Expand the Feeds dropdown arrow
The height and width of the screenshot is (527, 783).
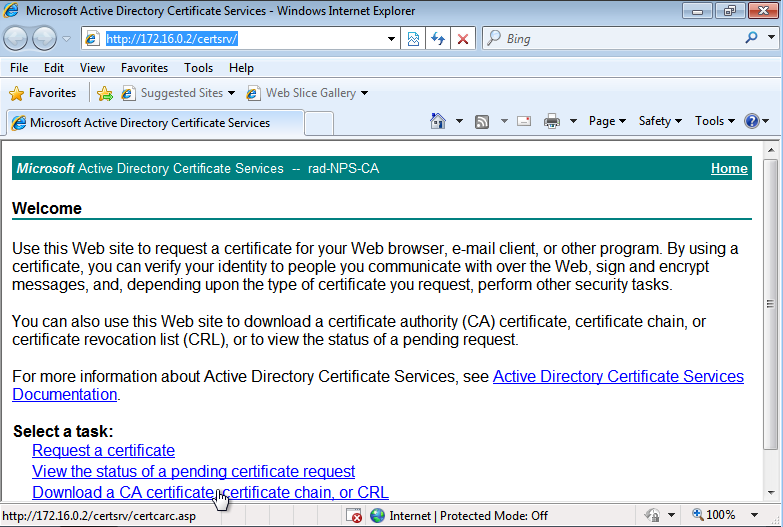[x=504, y=121]
